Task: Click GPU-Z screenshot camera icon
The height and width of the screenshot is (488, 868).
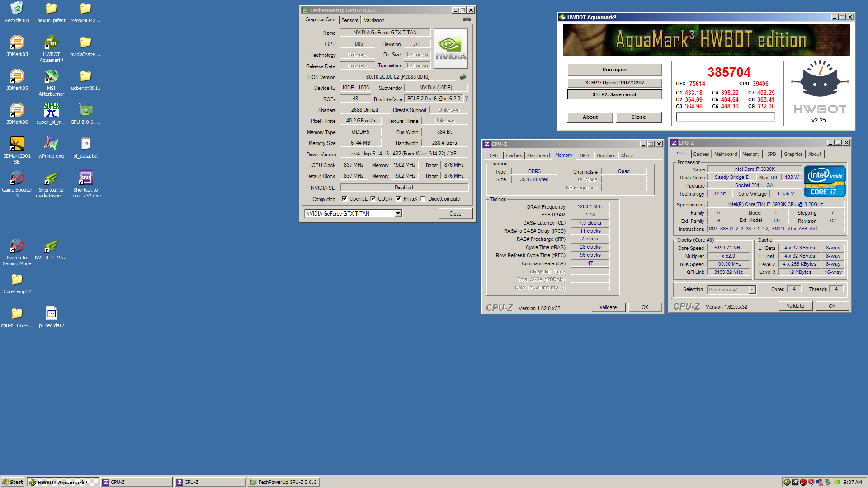Action: [467, 19]
